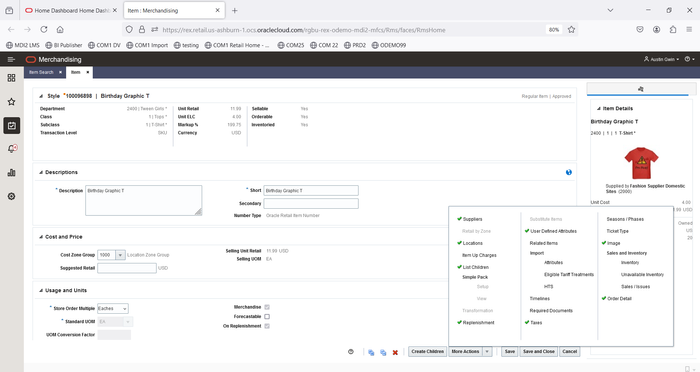The height and width of the screenshot is (372, 700).
Task: Collapse the Descriptions section
Action: tap(41, 172)
